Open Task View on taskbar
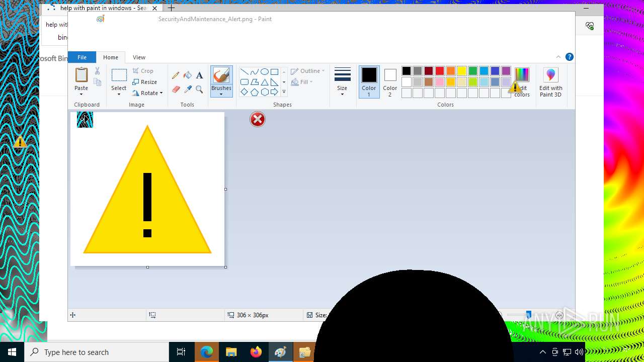The width and height of the screenshot is (644, 362). pos(181,352)
